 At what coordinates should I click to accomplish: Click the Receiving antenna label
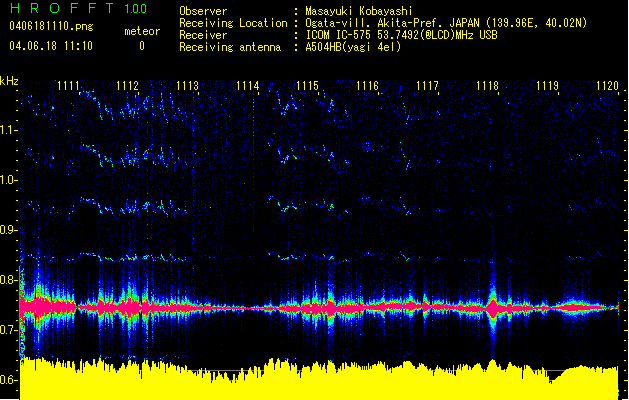click(230, 47)
